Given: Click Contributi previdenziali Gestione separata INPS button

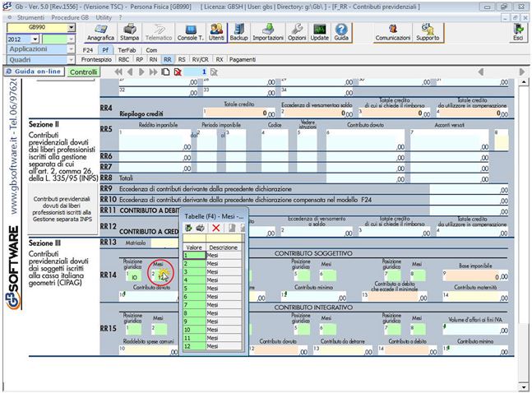Looking at the screenshot, I should (x=62, y=209).
